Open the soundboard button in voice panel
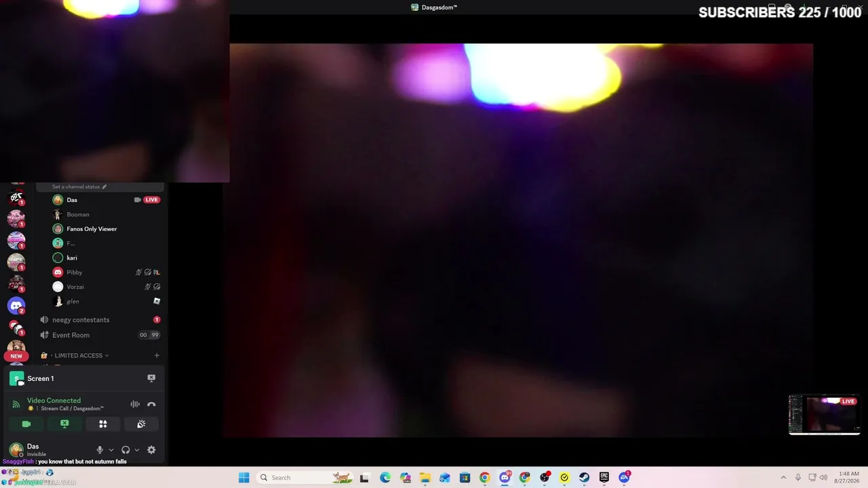The image size is (868, 488). pos(141,424)
